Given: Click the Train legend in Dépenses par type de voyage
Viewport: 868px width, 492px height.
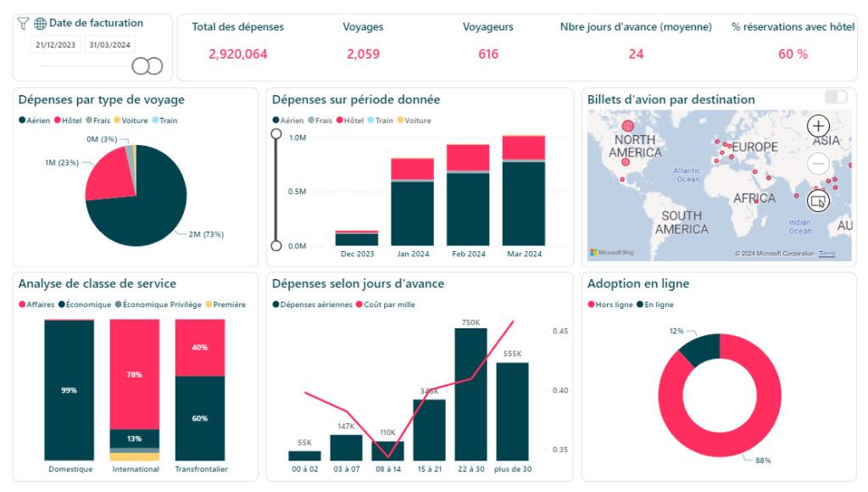Looking at the screenshot, I should coord(164,120).
